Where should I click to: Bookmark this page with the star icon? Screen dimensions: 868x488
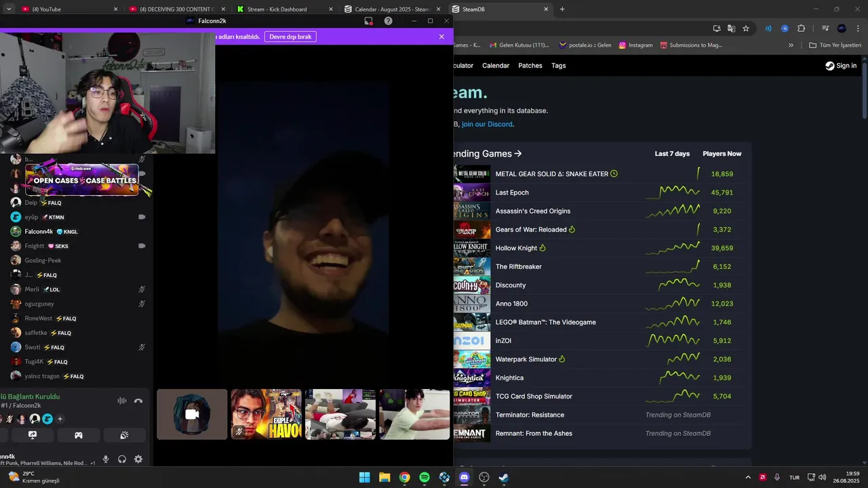746,28
